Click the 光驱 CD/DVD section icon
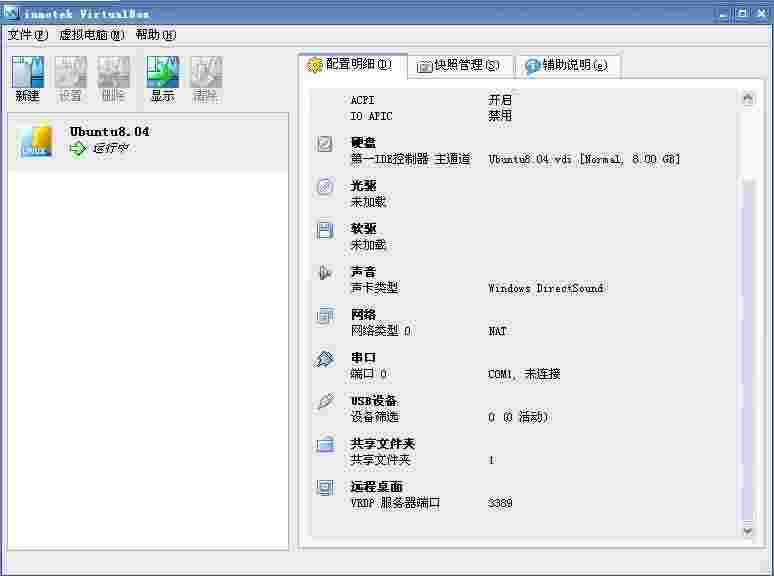774x576 pixels. click(x=325, y=187)
